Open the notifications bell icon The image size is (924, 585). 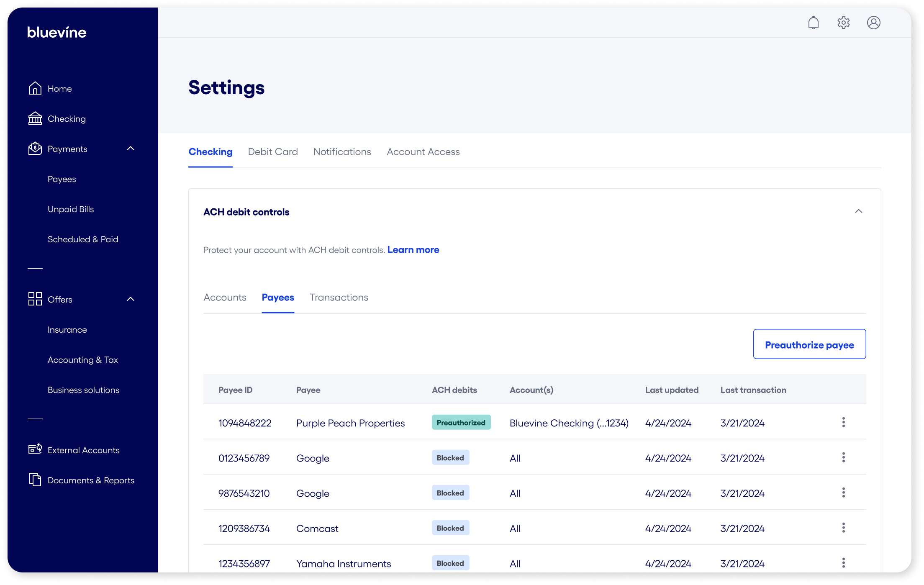(x=813, y=23)
